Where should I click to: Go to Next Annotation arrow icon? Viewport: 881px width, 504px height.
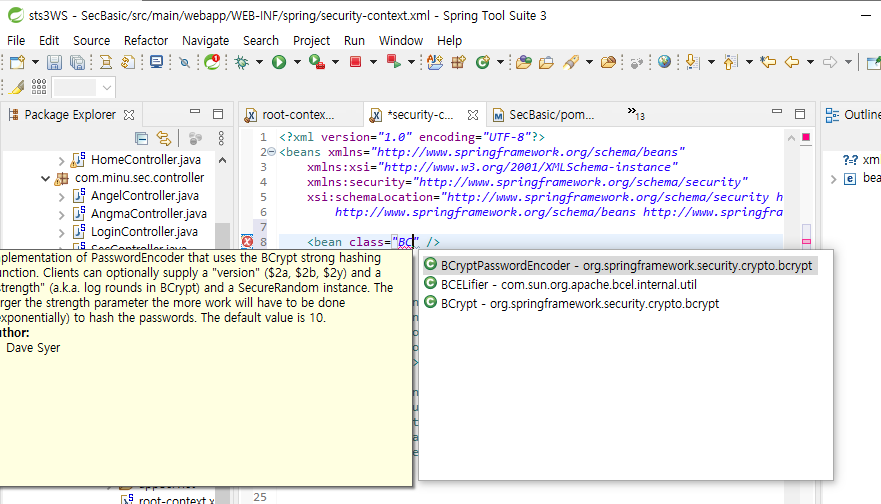pos(692,62)
